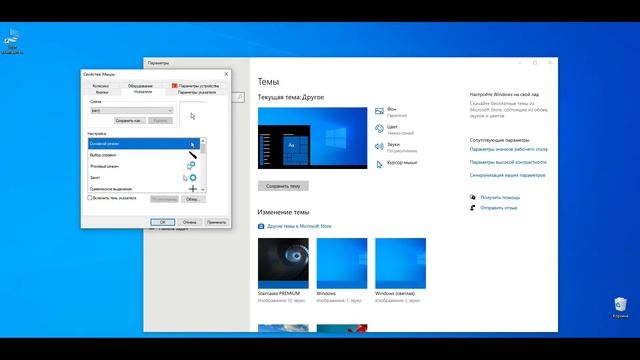Switch to the Параметры устройства tab
Image resolution: width=640 pixels, height=360 pixels.
[196, 86]
